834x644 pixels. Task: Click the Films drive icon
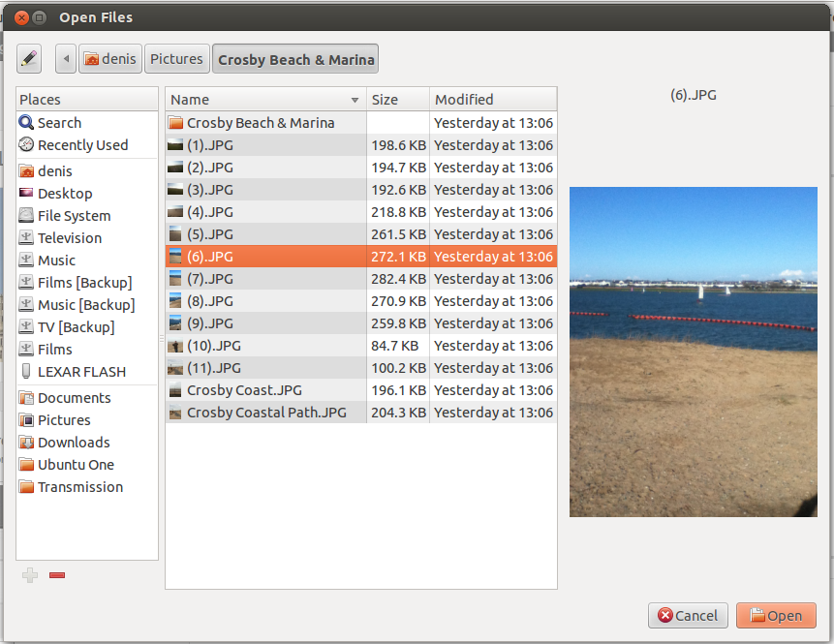tap(26, 350)
